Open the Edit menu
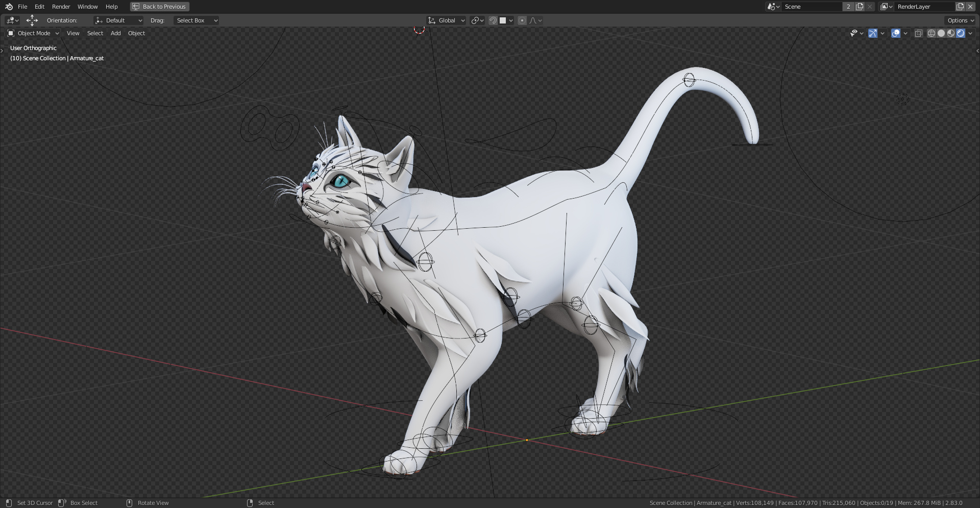 [39, 7]
